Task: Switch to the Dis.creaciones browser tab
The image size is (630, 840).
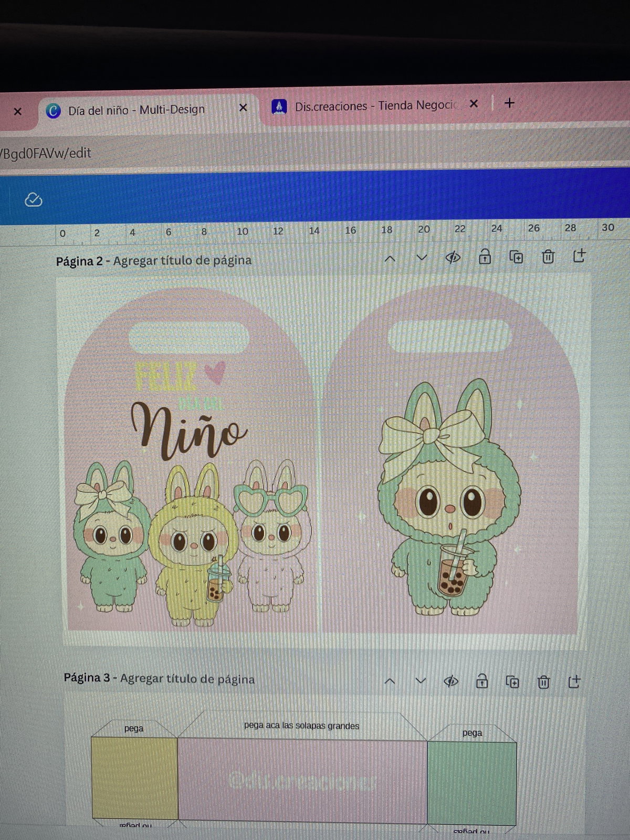Action: pos(375,106)
